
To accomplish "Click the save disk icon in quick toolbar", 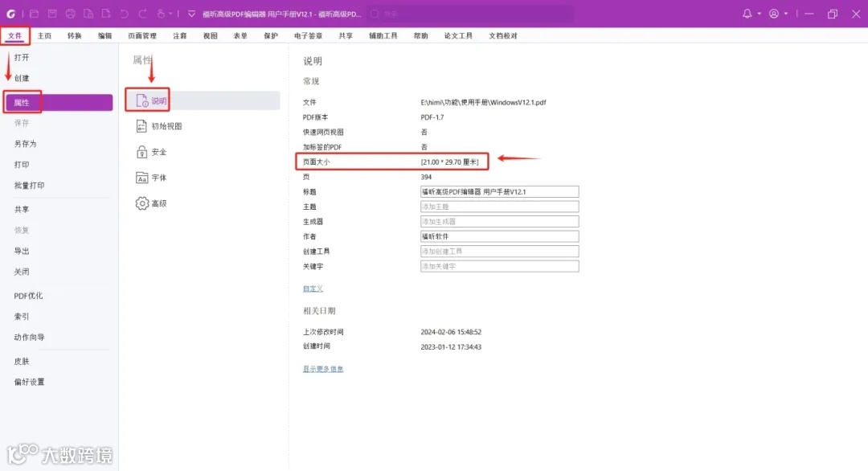I will click(52, 14).
